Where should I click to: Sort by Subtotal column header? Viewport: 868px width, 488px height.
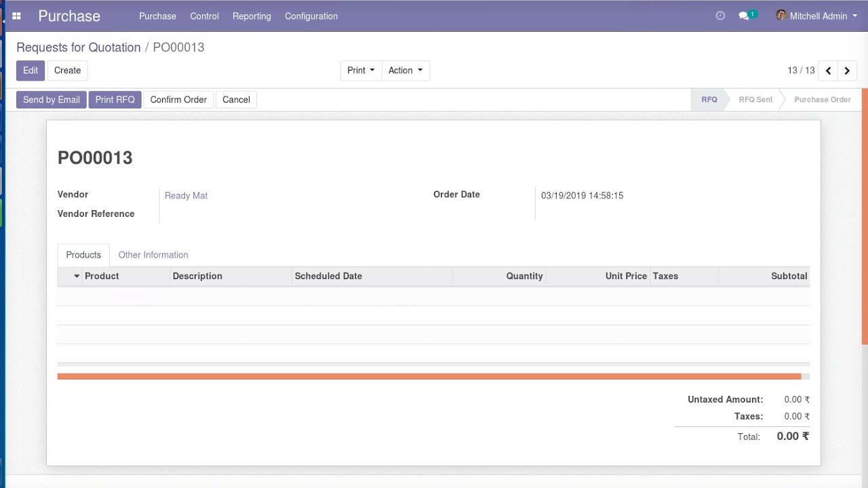point(764,276)
